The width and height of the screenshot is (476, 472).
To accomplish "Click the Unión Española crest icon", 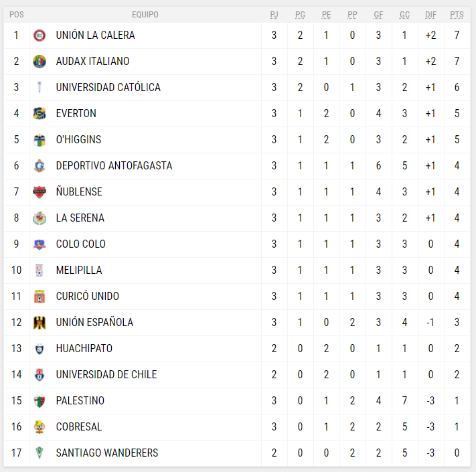I will 39,322.
